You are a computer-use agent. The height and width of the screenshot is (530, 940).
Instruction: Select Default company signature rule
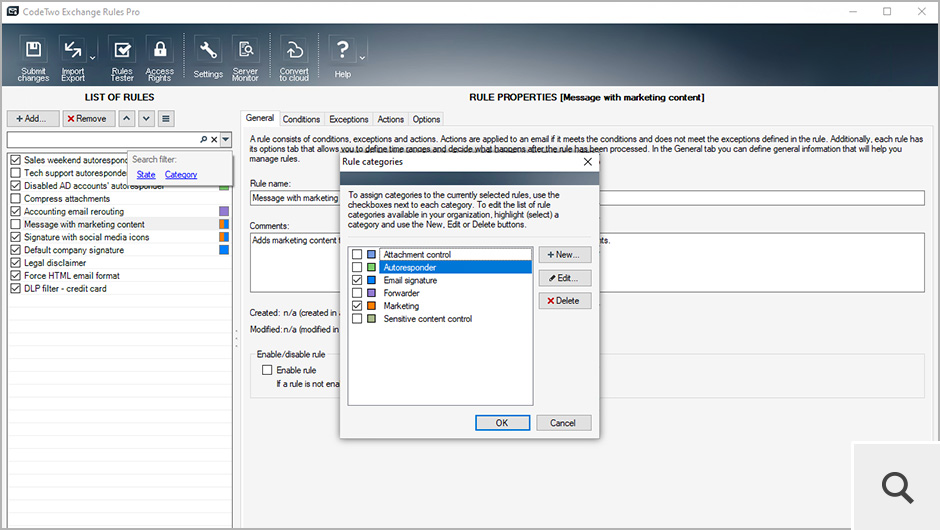click(74, 250)
